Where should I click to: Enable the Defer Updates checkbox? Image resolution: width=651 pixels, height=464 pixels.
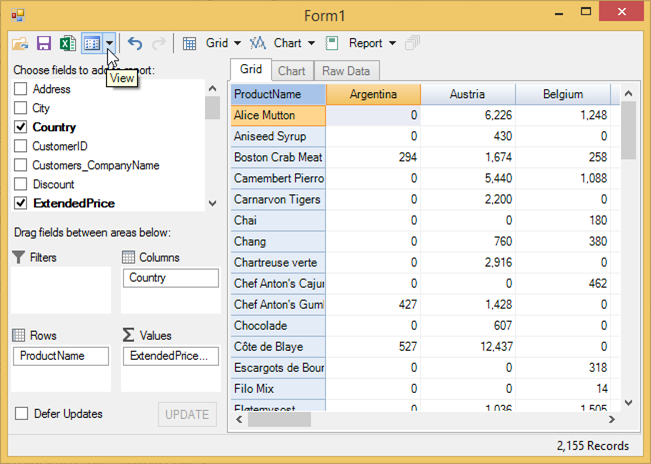tap(21, 414)
